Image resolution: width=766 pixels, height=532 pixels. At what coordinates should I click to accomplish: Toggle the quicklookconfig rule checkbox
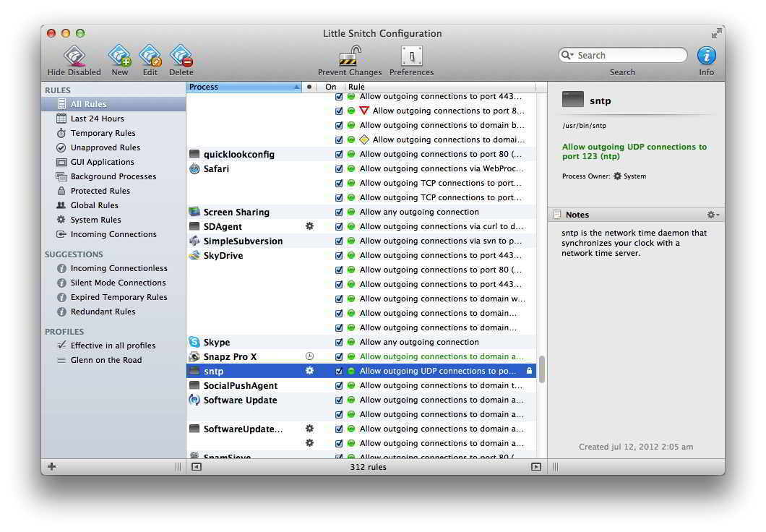(x=339, y=154)
